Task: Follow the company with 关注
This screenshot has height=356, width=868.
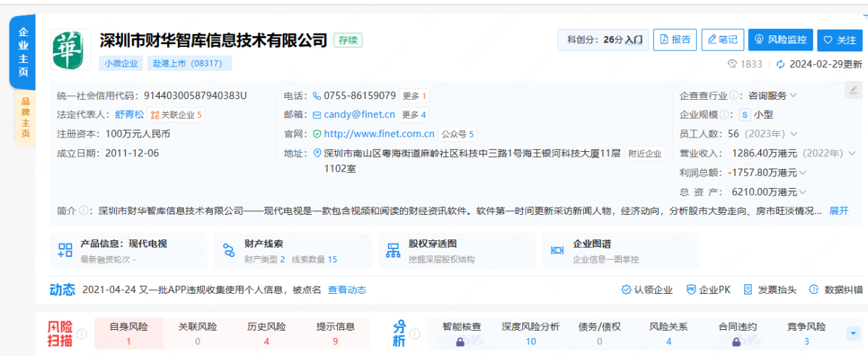Action: click(841, 40)
